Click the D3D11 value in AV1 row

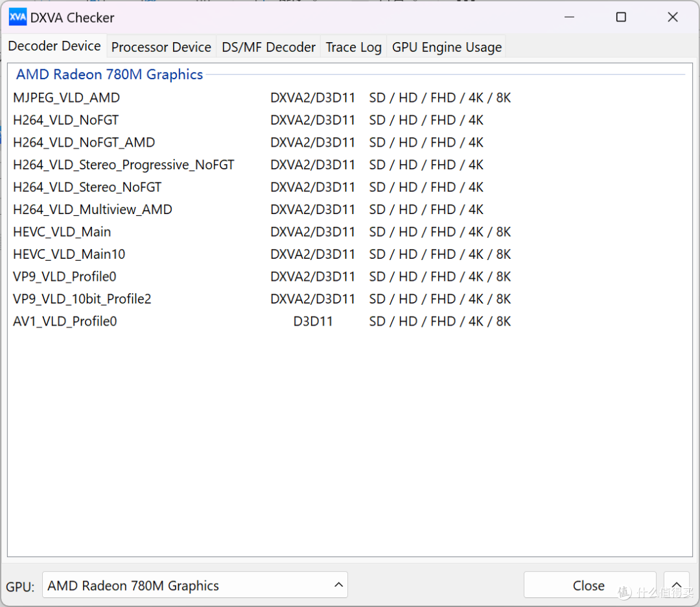coord(313,321)
